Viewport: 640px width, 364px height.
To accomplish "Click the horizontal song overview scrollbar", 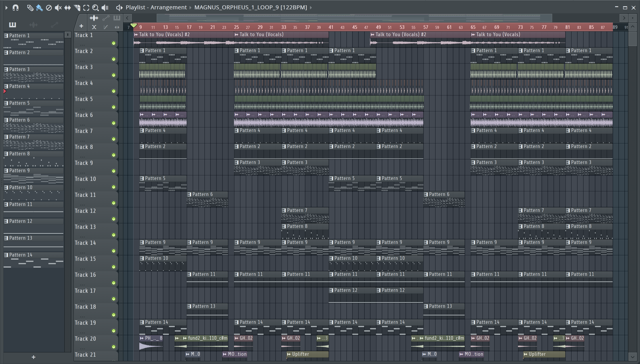I will coord(354,18).
